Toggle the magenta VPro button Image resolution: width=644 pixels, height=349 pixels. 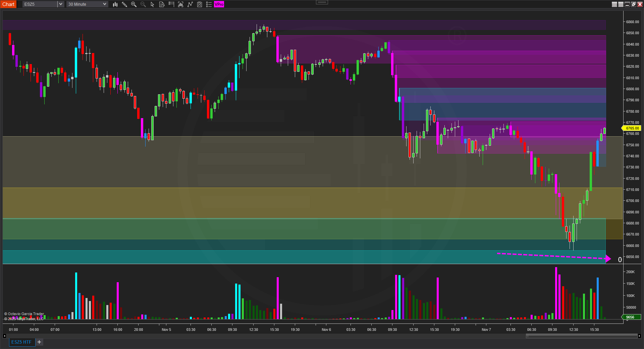pos(219,4)
